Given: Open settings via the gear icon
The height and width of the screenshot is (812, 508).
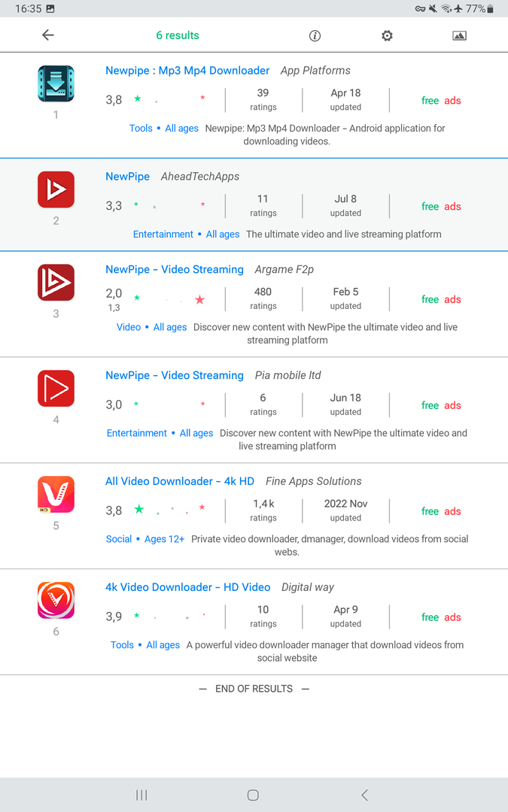Looking at the screenshot, I should [x=387, y=35].
